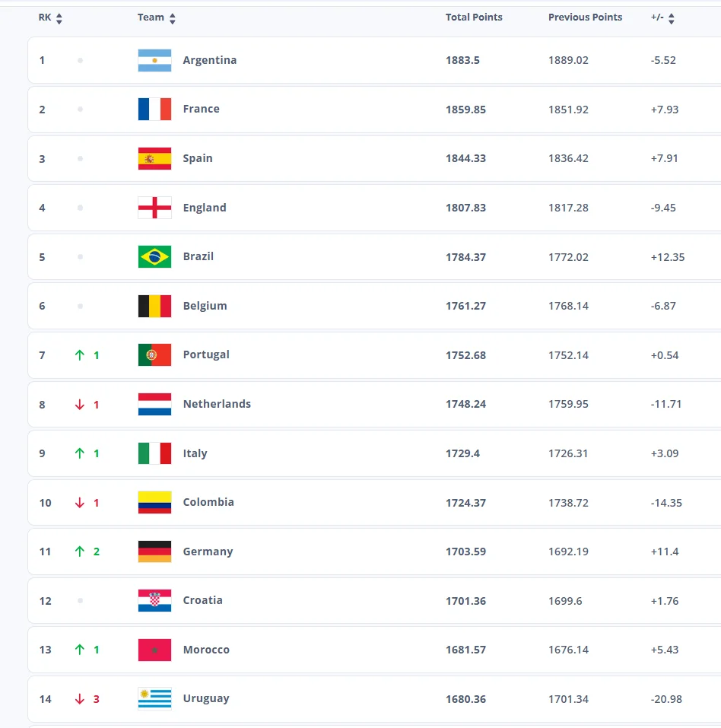Sort table by Team column arrows
The width and height of the screenshot is (721, 728).
[173, 18]
